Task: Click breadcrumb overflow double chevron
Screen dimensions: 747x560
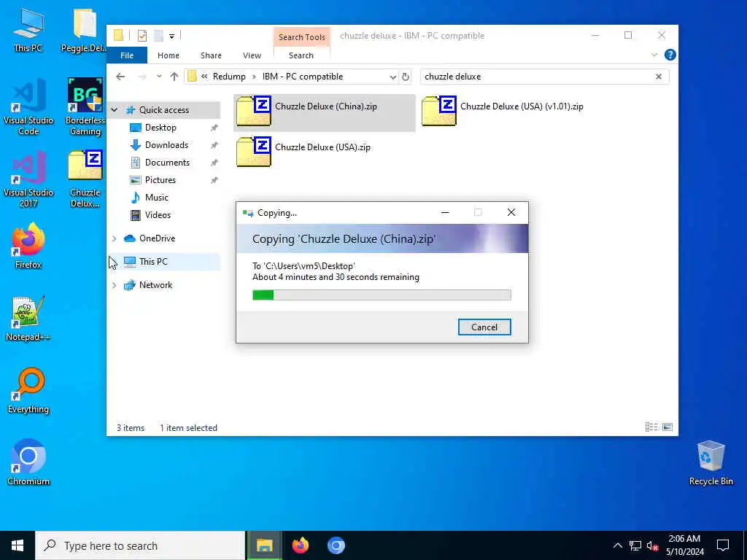Action: pyautogui.click(x=204, y=77)
